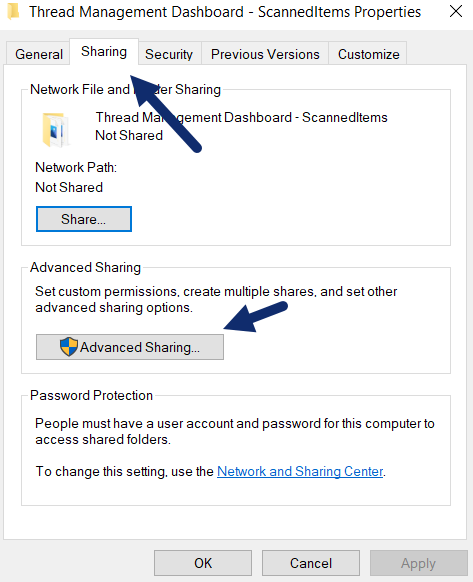Select the Sharing tab
473x582 pixels.
104,52
